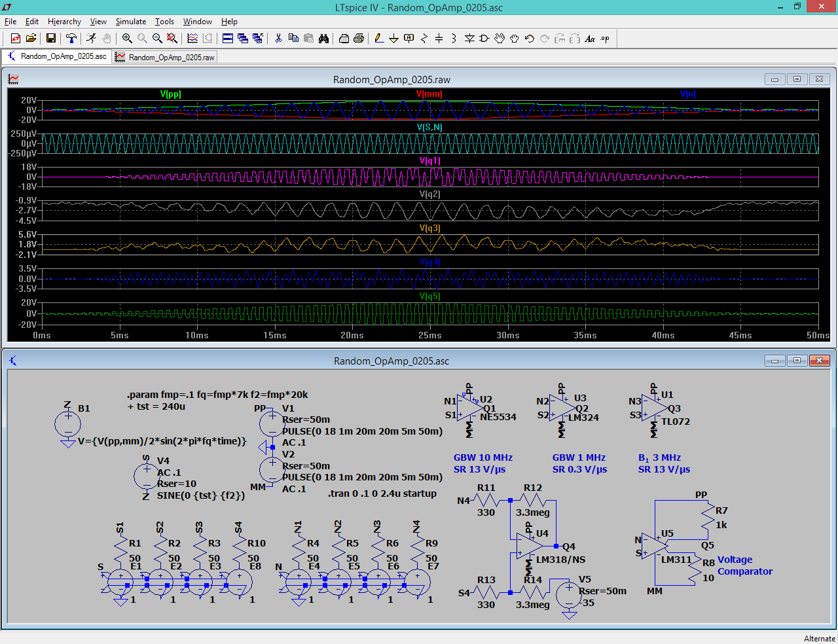Viewport: 838px width, 644px height.
Task: Select the Move open-hand tool
Action: [500, 39]
